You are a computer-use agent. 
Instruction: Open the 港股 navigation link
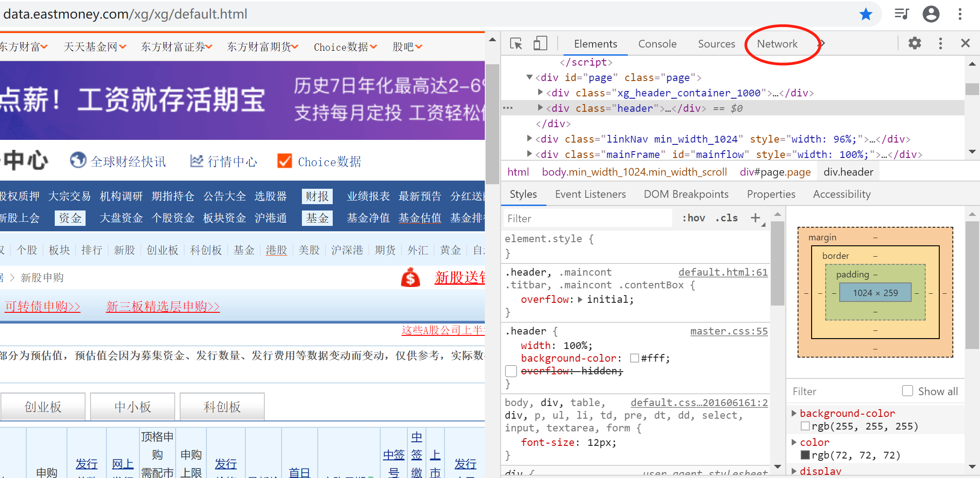[276, 250]
